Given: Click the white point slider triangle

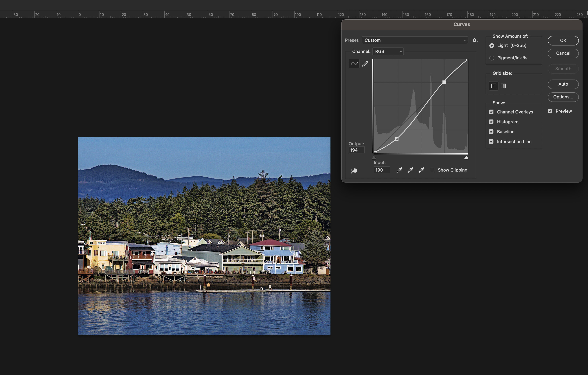Looking at the screenshot, I should pos(466,158).
